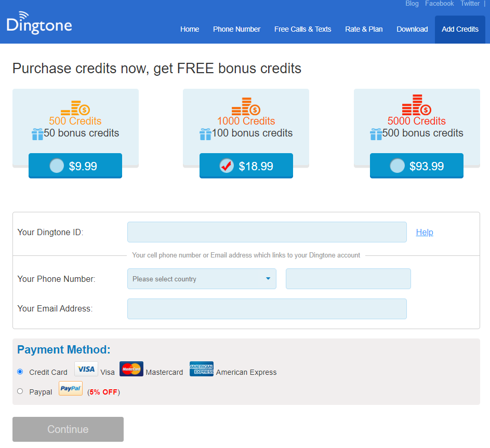490x448 pixels.
Task: Select the $9.99 credit package
Action: 75,166
